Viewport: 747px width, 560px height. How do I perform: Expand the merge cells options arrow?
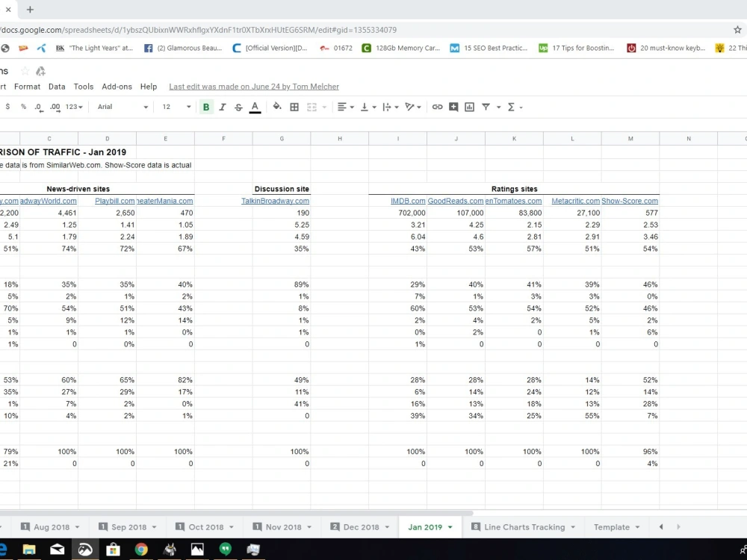pos(324,108)
